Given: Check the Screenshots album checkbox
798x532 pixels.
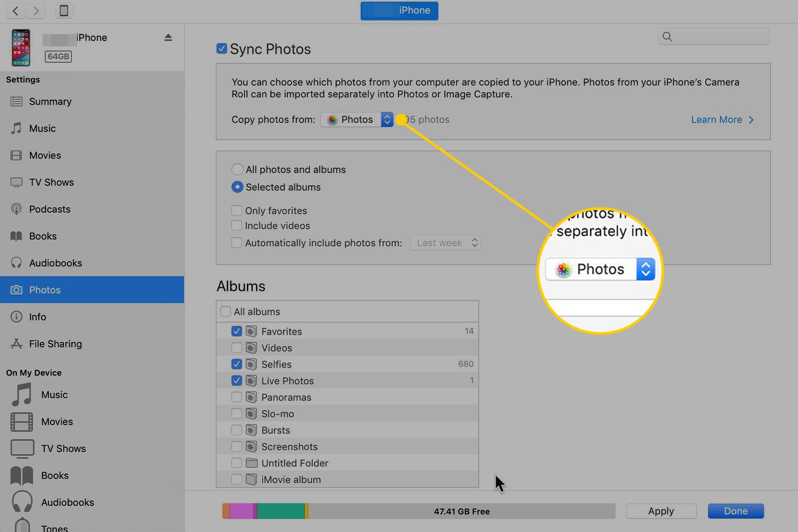Looking at the screenshot, I should (x=237, y=446).
